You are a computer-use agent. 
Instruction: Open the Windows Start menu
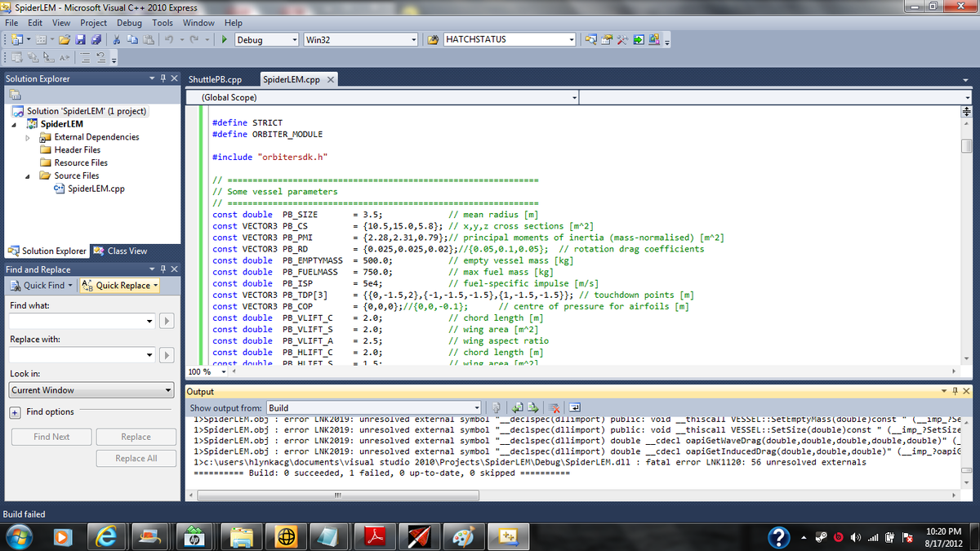(x=19, y=535)
